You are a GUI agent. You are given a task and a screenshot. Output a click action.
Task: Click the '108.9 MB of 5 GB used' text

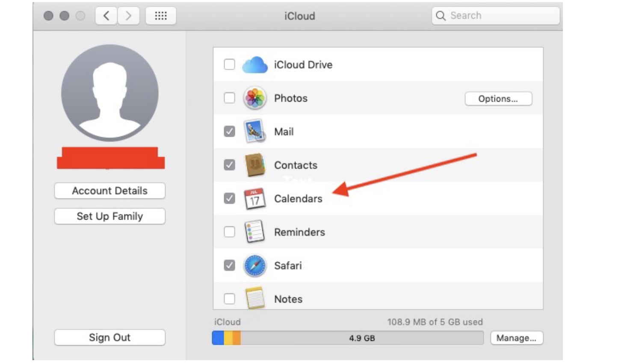click(x=435, y=322)
